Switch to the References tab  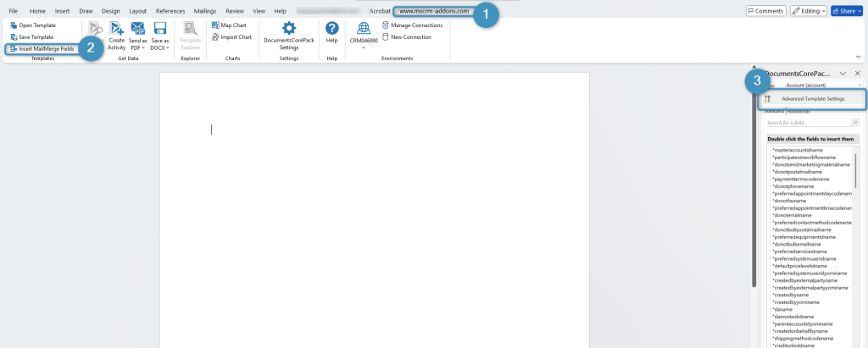coord(170,11)
